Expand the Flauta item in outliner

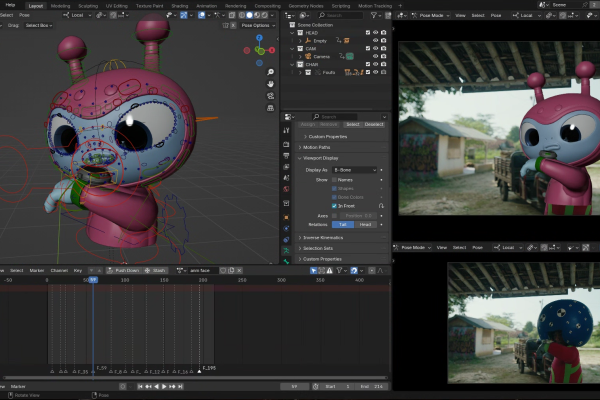point(300,72)
